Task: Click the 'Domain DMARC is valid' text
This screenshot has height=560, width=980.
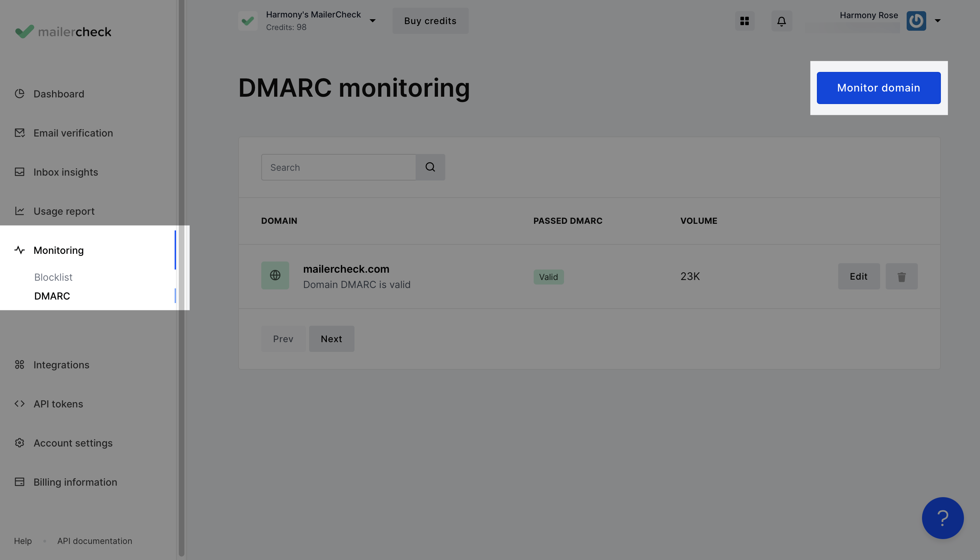Action: [x=356, y=284]
